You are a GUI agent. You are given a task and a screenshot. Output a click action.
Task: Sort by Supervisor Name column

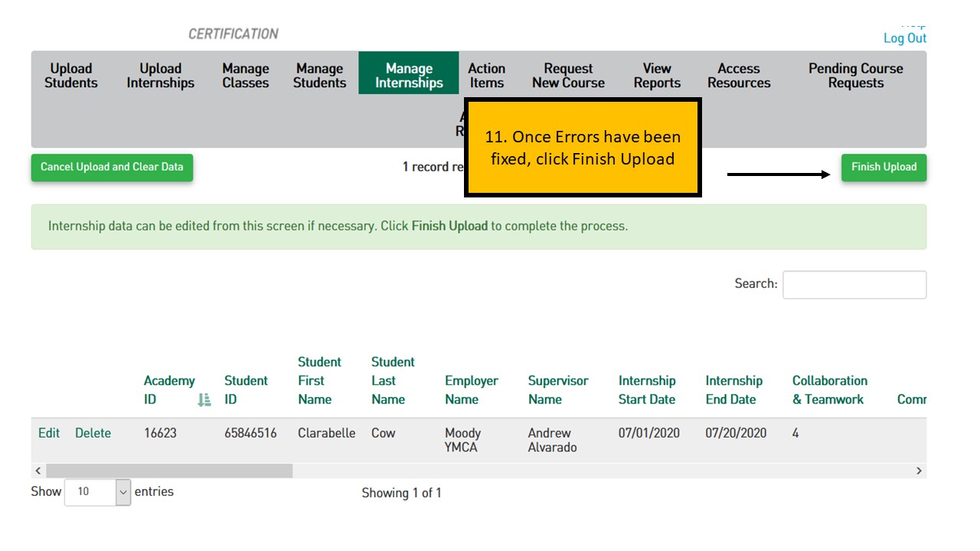(558, 390)
